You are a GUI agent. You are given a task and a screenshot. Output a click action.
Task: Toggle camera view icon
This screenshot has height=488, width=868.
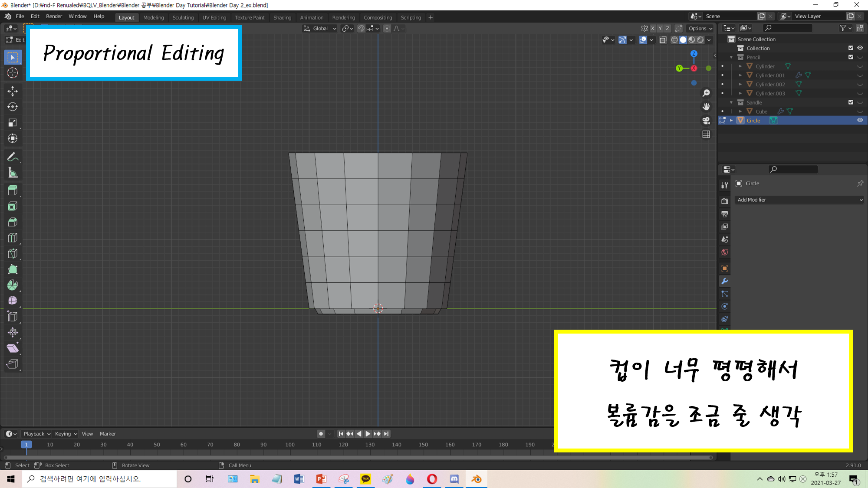pyautogui.click(x=706, y=121)
